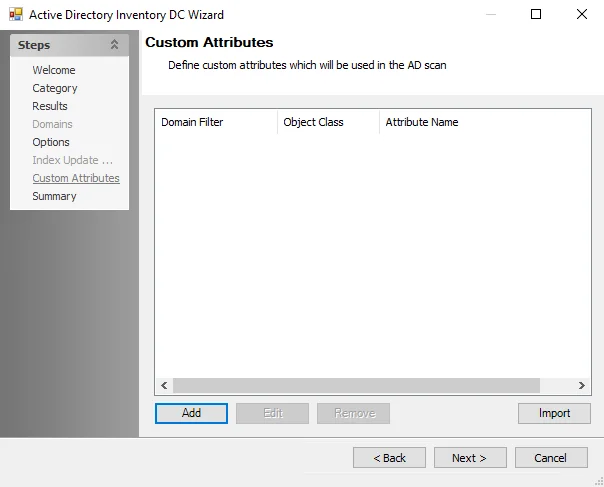The width and height of the screenshot is (604, 487).
Task: Click the Steps panel header
Action: [69, 45]
